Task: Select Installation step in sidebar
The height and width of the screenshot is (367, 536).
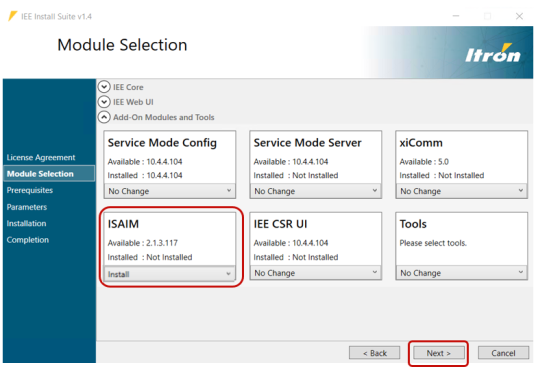Action: (26, 223)
